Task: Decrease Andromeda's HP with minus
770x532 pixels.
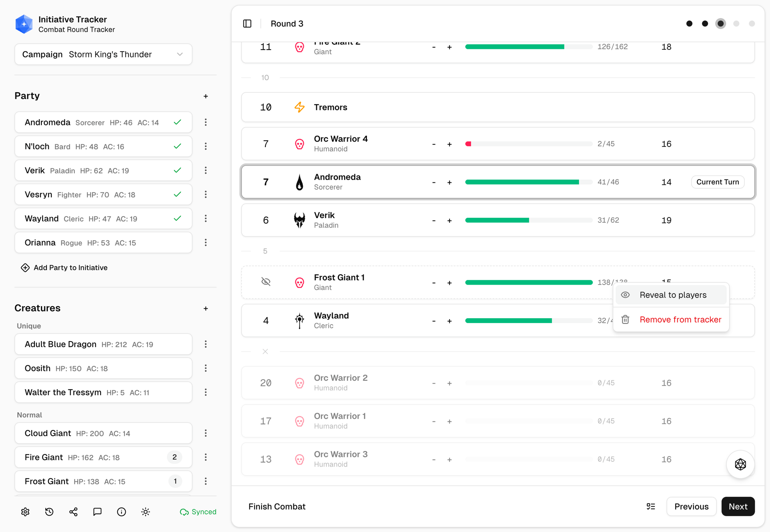Action: (x=434, y=182)
